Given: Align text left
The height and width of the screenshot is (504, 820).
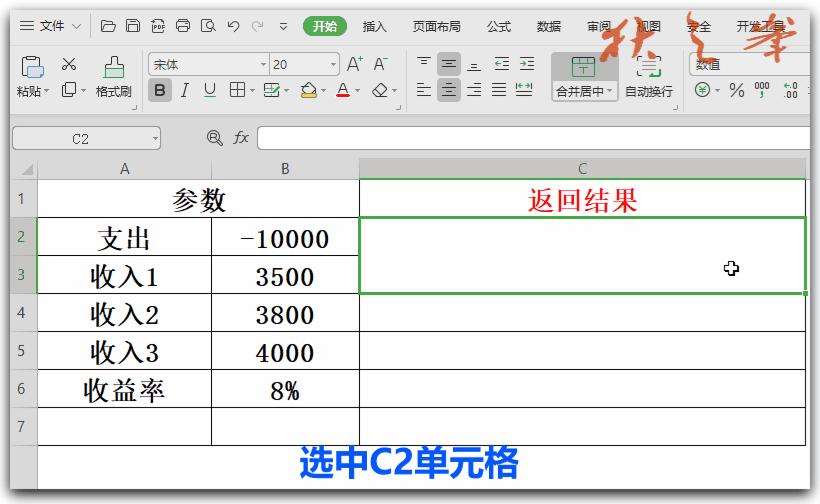Looking at the screenshot, I should (424, 90).
